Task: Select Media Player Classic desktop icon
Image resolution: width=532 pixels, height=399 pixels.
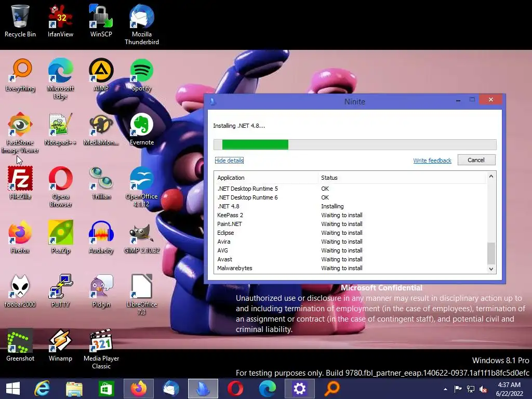Action: pos(101,349)
